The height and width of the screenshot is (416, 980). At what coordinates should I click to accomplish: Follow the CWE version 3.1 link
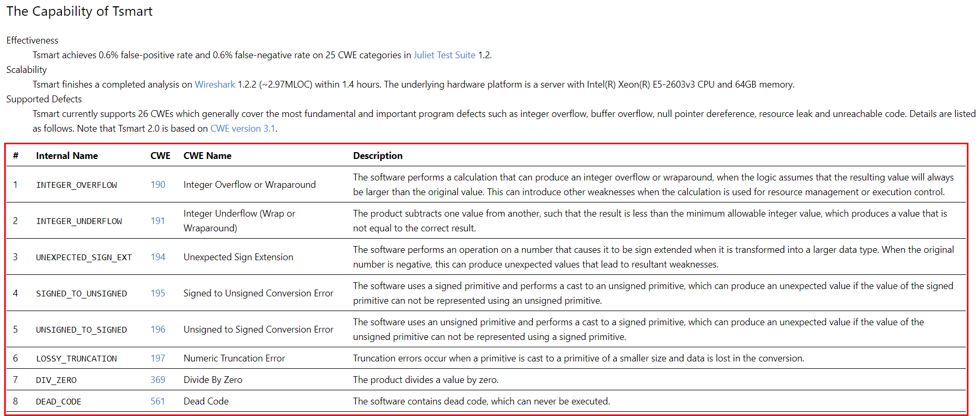pyautogui.click(x=243, y=129)
